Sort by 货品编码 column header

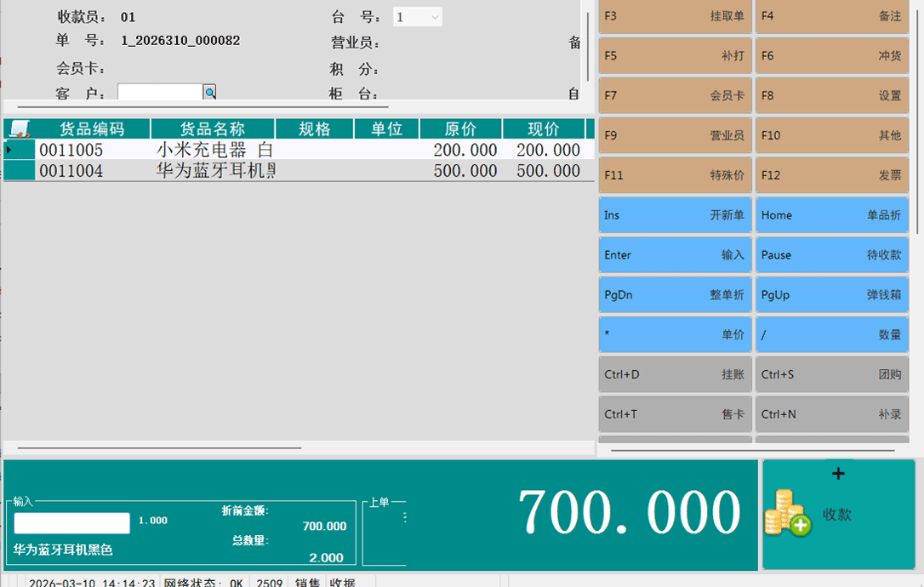pos(92,129)
